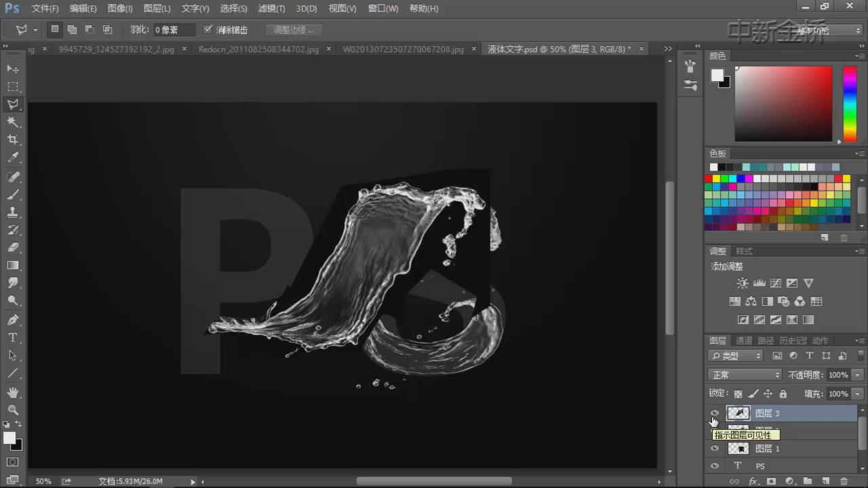Select the Magic Wand tool
Image resolution: width=868 pixels, height=488 pixels.
13,121
